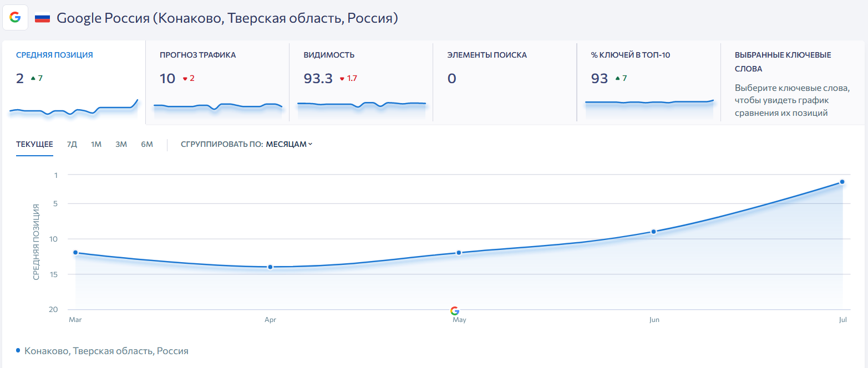This screenshot has height=368, width=868.
Task: Click the green 7 average position change
Action: click(x=37, y=79)
